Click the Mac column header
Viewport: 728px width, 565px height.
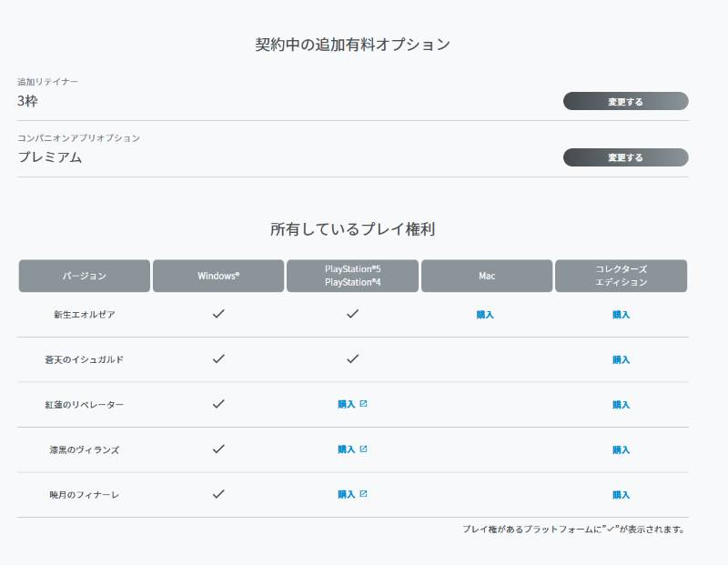(x=487, y=276)
